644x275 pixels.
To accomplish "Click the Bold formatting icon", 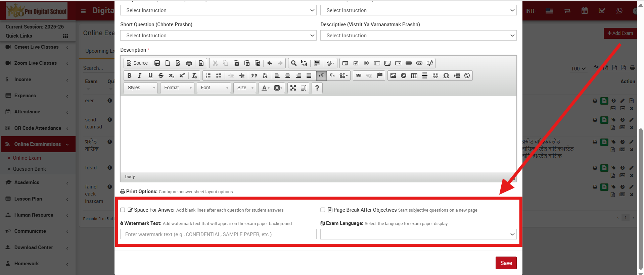I will (x=129, y=75).
